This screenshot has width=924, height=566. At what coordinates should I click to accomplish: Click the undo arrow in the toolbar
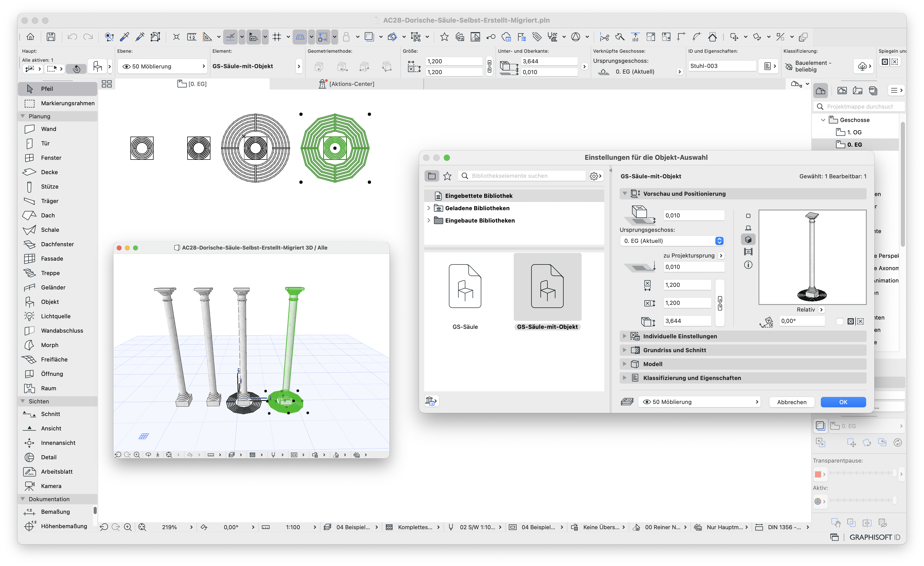[72, 37]
